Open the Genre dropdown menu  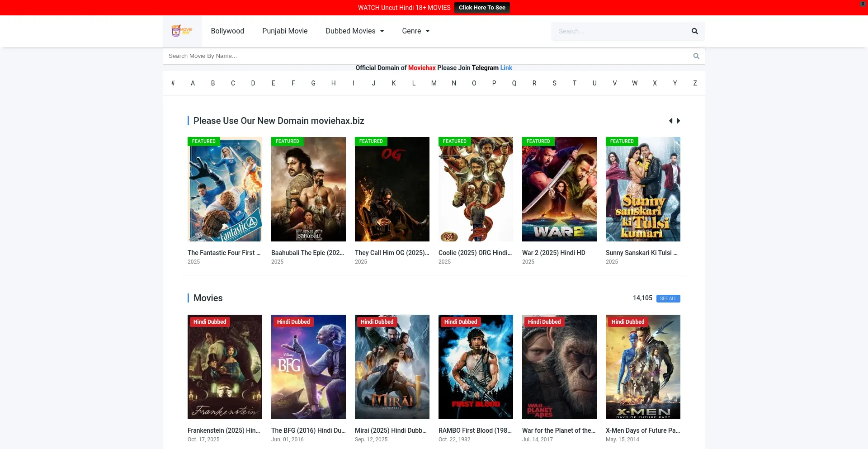(x=415, y=31)
